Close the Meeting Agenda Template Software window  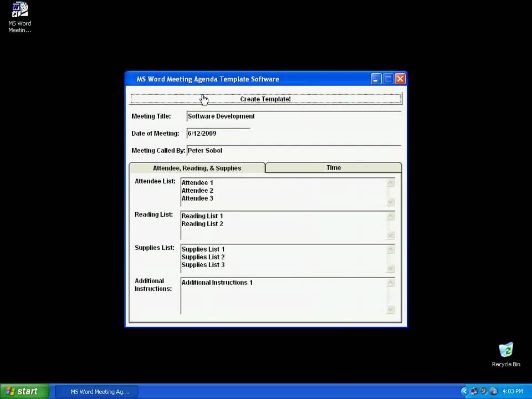pos(400,79)
